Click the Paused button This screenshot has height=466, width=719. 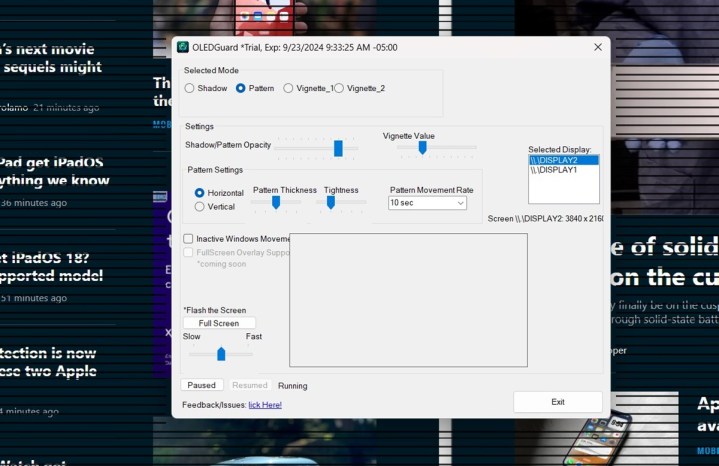pos(201,385)
